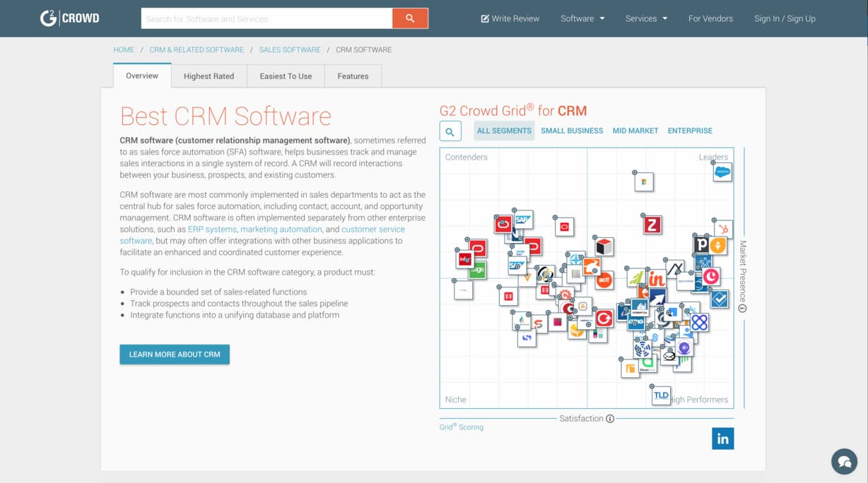Open Sales Software breadcrumb
The height and width of the screenshot is (483, 868).
(290, 50)
